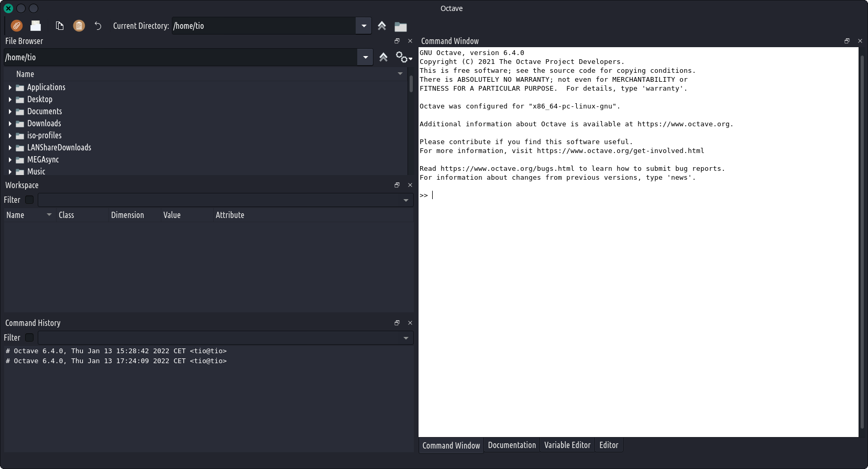Screen dimensions: 868x469
Task: Open File Browser actions gear menu
Action: (404, 57)
